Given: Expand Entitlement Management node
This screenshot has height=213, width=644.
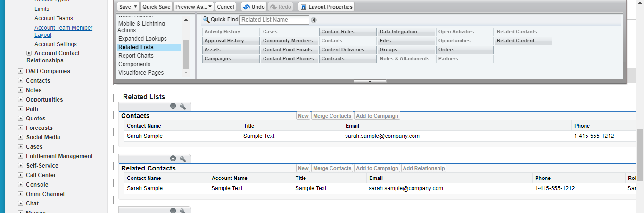Looking at the screenshot, I should coord(20,156).
